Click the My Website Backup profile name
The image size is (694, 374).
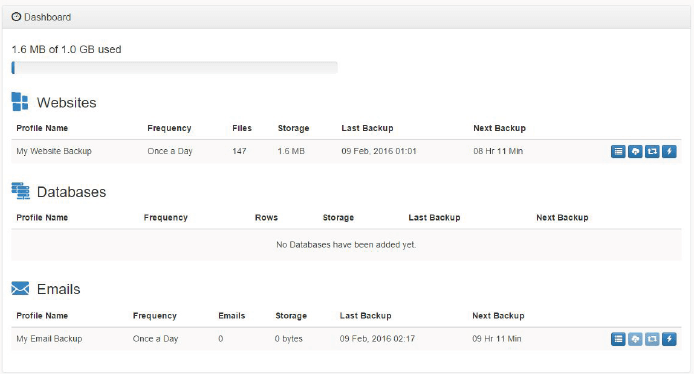54,151
